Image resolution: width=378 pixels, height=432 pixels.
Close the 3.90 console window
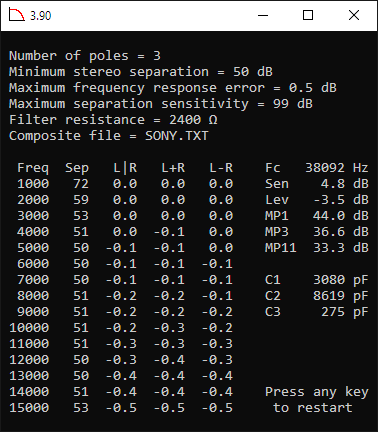pyautogui.click(x=354, y=15)
